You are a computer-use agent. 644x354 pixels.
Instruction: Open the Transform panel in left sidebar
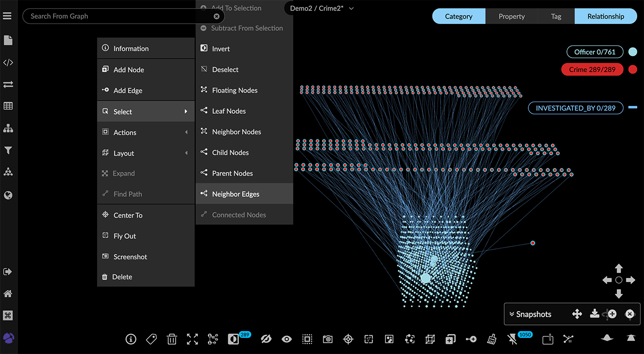coord(8,84)
